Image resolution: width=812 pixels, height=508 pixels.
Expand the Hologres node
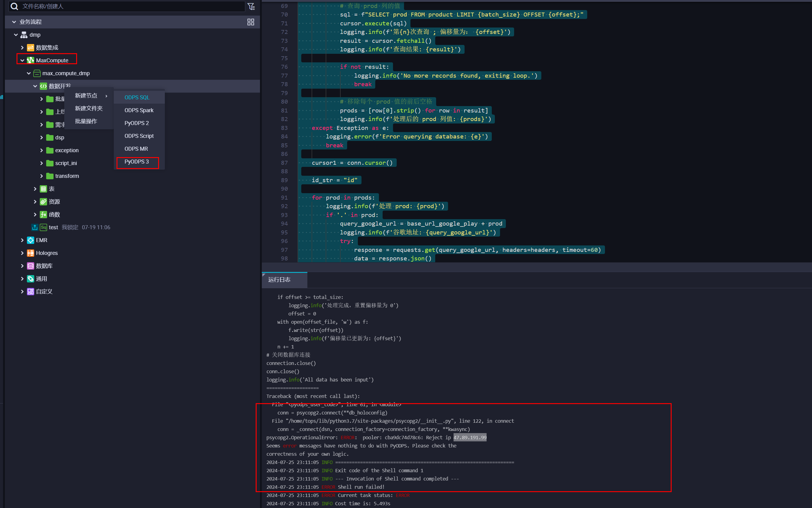click(x=22, y=253)
